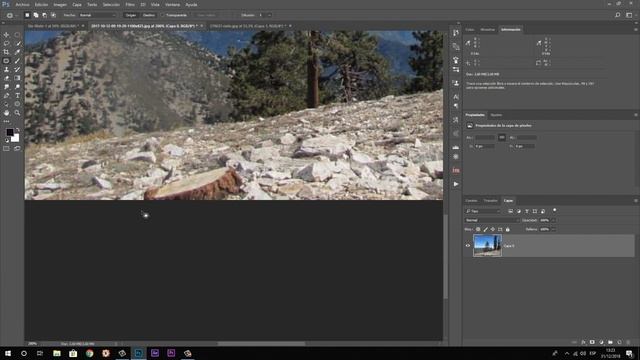The width and height of the screenshot is (640, 360).
Task: Open the tool preset picker
Action: (11, 16)
